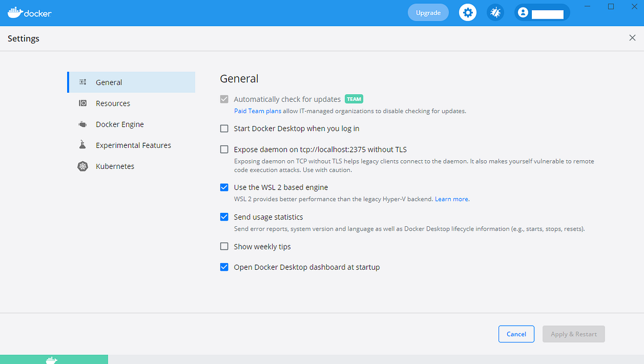Click the Resources icon in the sidebar
644x364 pixels.
point(83,103)
